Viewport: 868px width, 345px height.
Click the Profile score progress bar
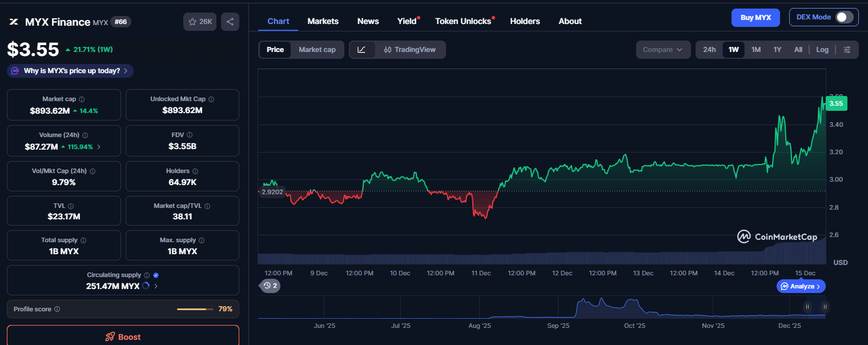(x=194, y=308)
